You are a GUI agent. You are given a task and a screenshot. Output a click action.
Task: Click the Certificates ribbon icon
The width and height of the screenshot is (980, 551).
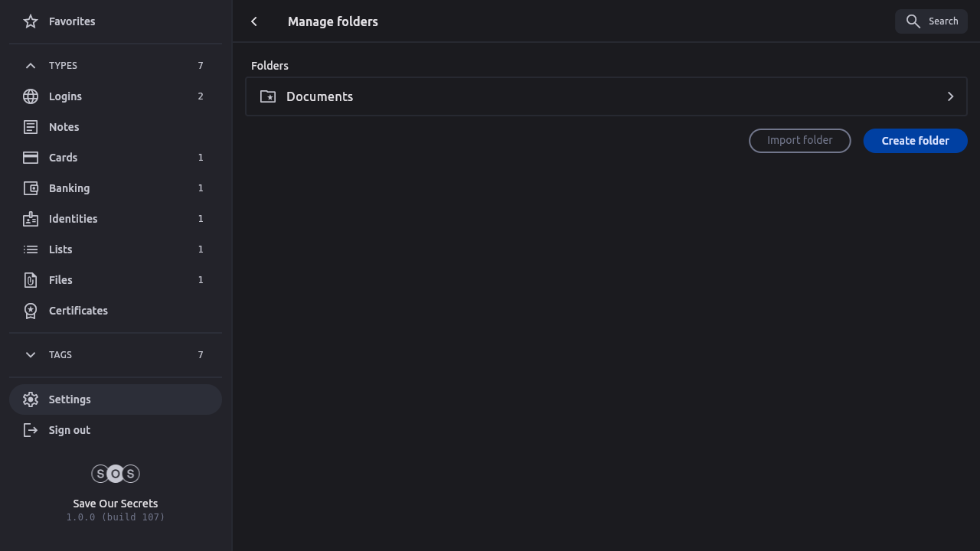(31, 311)
